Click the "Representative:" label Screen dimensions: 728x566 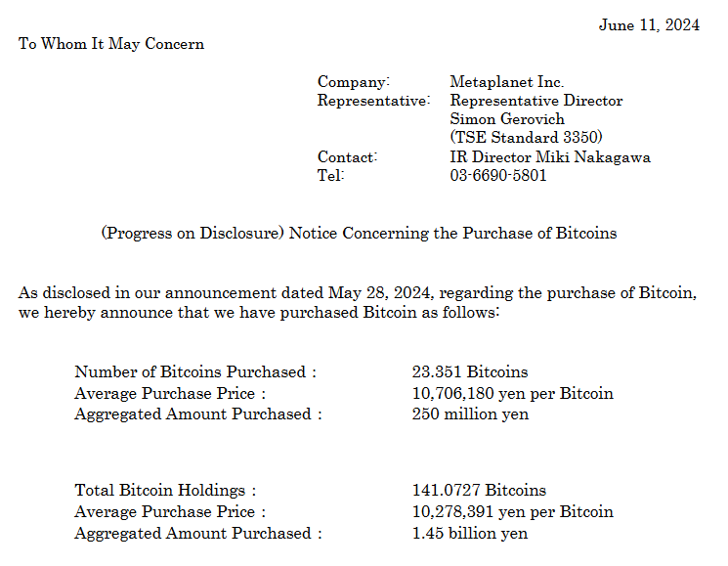pos(373,101)
